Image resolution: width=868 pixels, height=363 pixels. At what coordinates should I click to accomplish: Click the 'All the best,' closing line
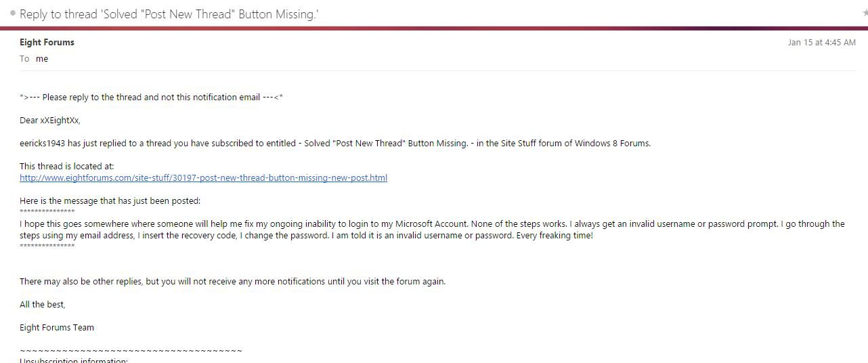[43, 305]
